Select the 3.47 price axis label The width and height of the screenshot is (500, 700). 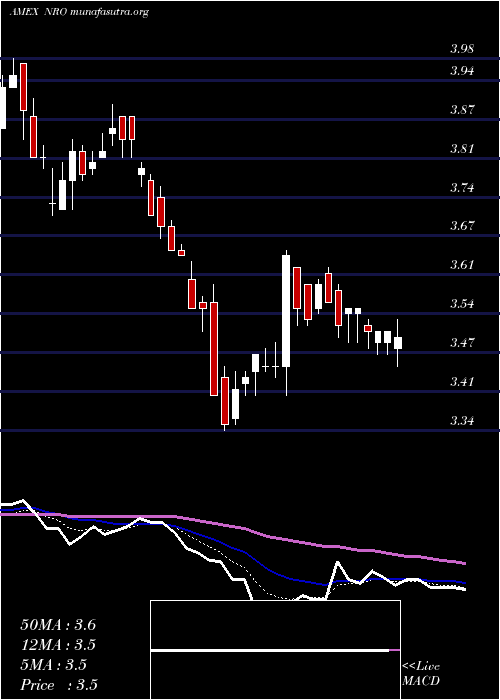462,342
